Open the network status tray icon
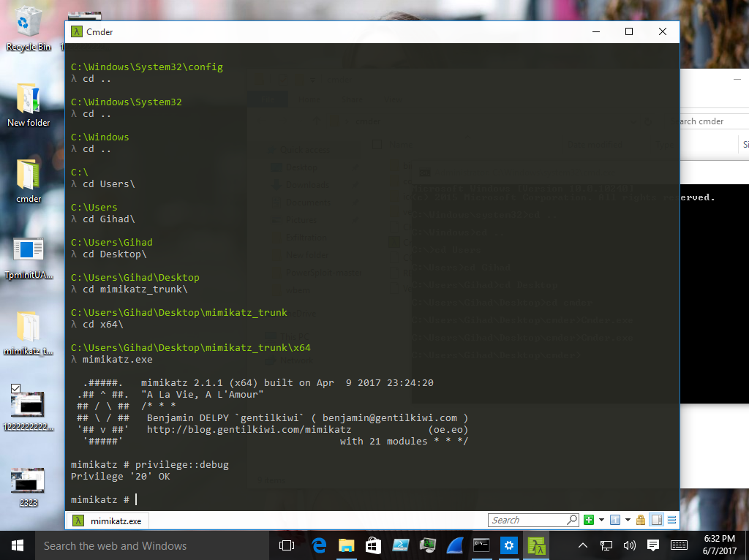The height and width of the screenshot is (560, 749). pos(606,545)
